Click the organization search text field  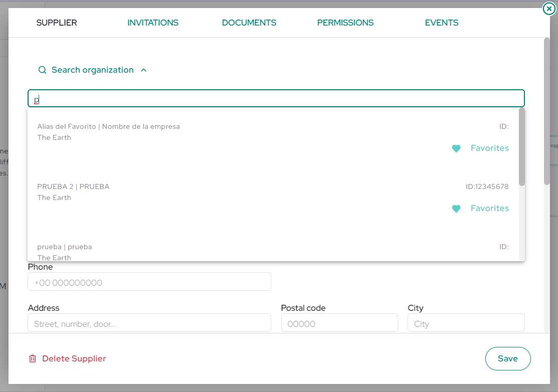[x=276, y=99]
